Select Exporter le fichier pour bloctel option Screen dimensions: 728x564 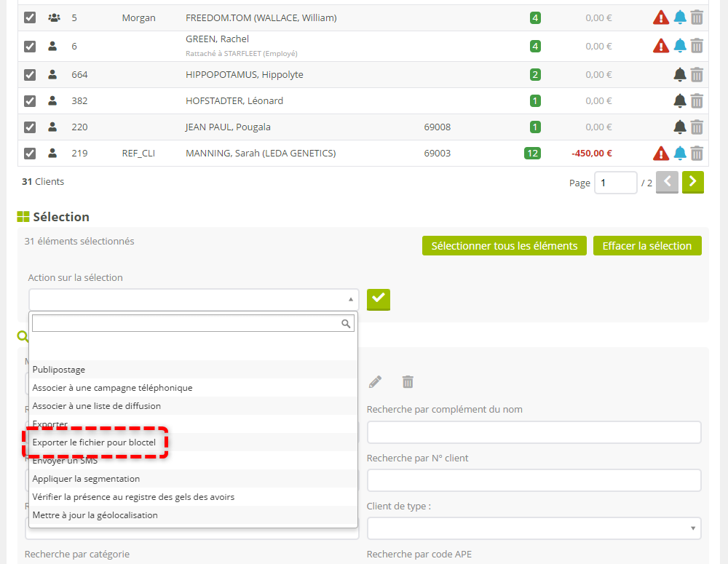(x=94, y=442)
